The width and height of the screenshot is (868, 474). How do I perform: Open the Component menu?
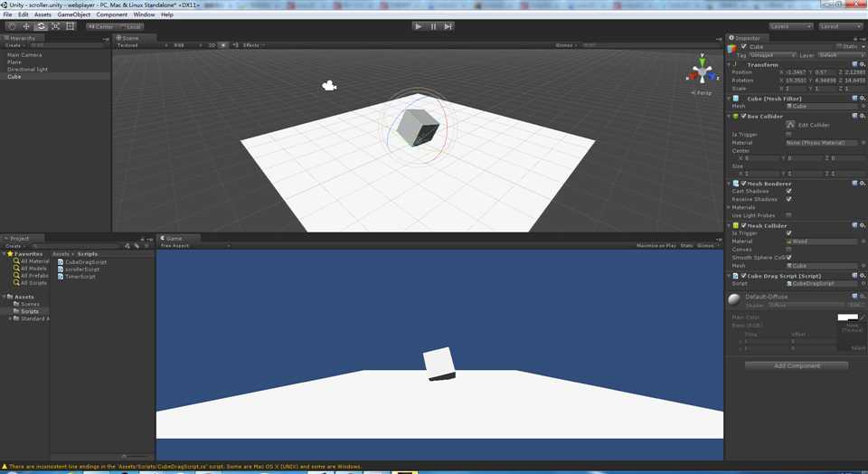click(x=111, y=14)
